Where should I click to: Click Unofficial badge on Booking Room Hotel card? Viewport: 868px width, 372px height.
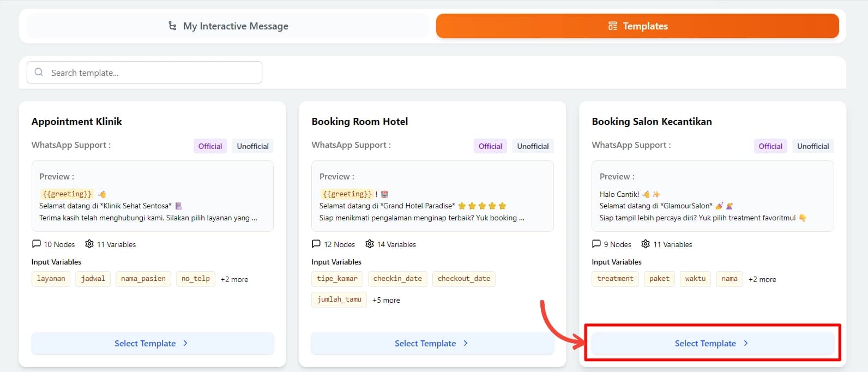click(533, 146)
